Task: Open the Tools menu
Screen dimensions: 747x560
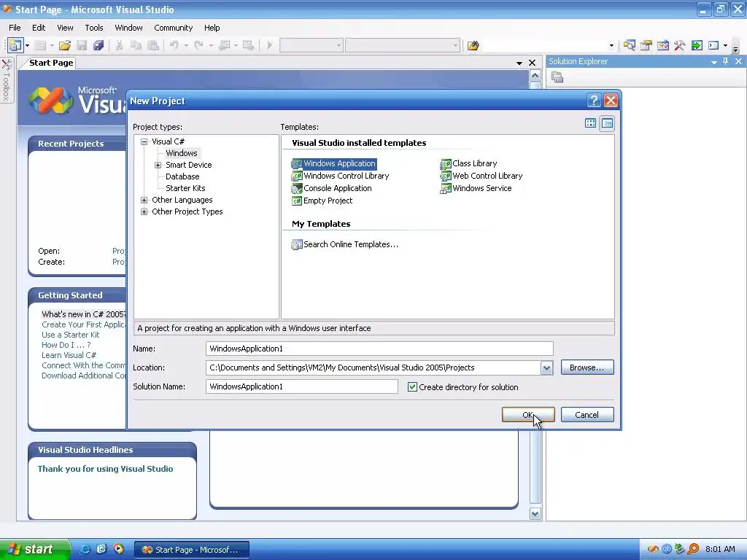Action: coord(94,28)
